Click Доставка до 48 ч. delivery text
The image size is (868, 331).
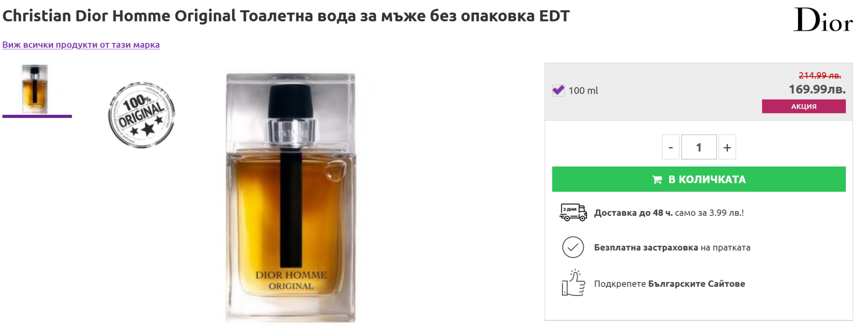[x=633, y=213]
